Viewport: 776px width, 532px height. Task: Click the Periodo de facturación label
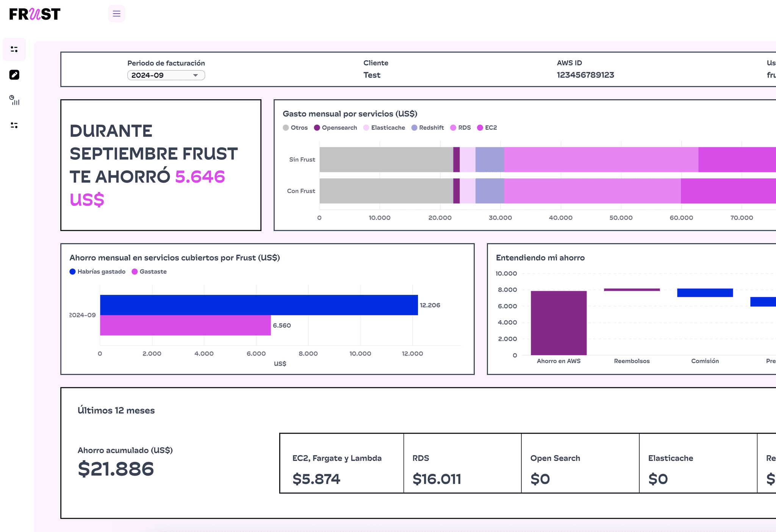click(166, 63)
